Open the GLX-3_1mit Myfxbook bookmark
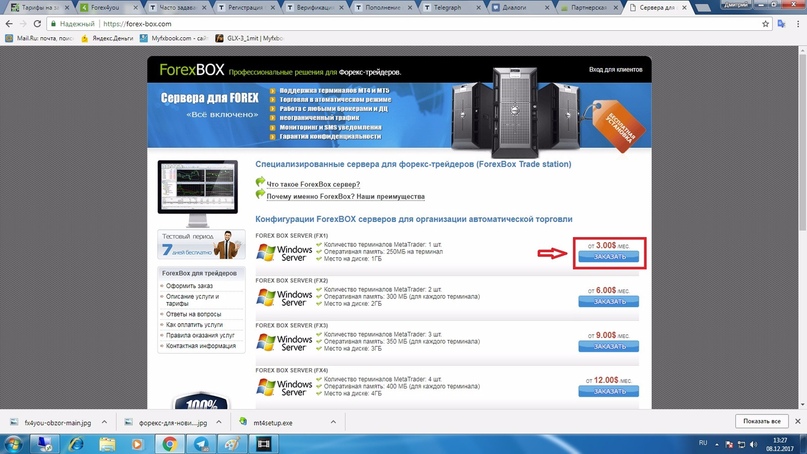Viewport: 807px width, 454px height. pyautogui.click(x=249, y=38)
